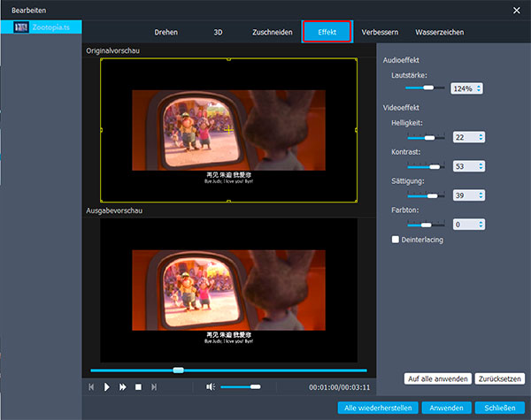Screen dimensions: 531x420
Task: Click the bottom crop handle in Originalvorschau
Action: click(x=228, y=202)
